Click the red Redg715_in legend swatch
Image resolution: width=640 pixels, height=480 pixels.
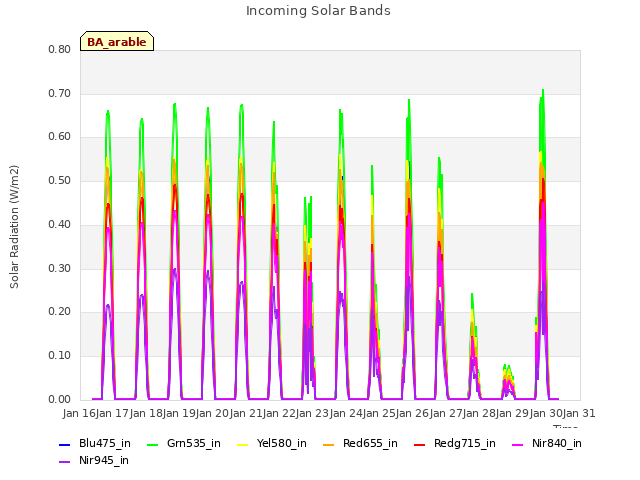[420, 444]
